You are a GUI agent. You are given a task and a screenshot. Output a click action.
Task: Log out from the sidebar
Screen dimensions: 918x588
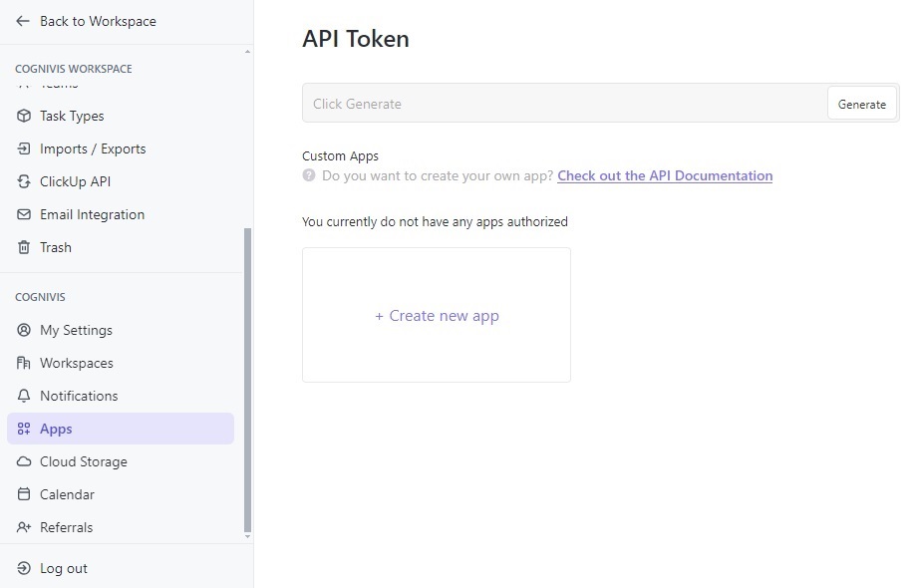(x=63, y=568)
